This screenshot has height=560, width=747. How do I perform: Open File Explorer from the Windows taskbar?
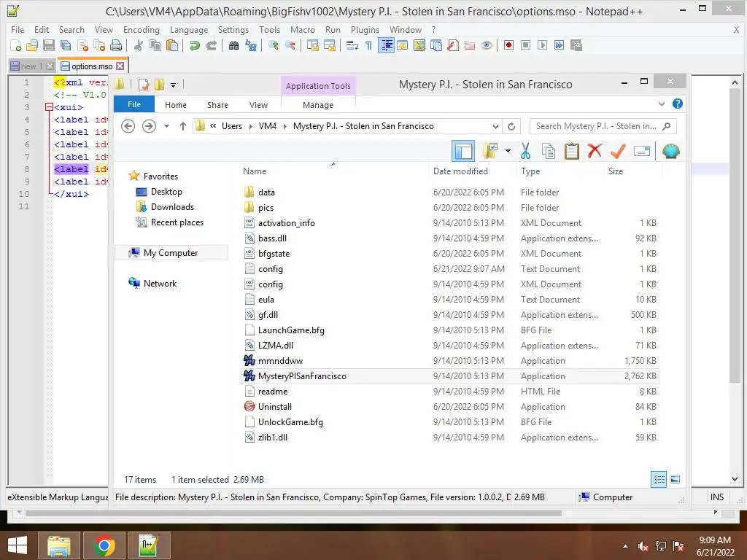click(58, 545)
